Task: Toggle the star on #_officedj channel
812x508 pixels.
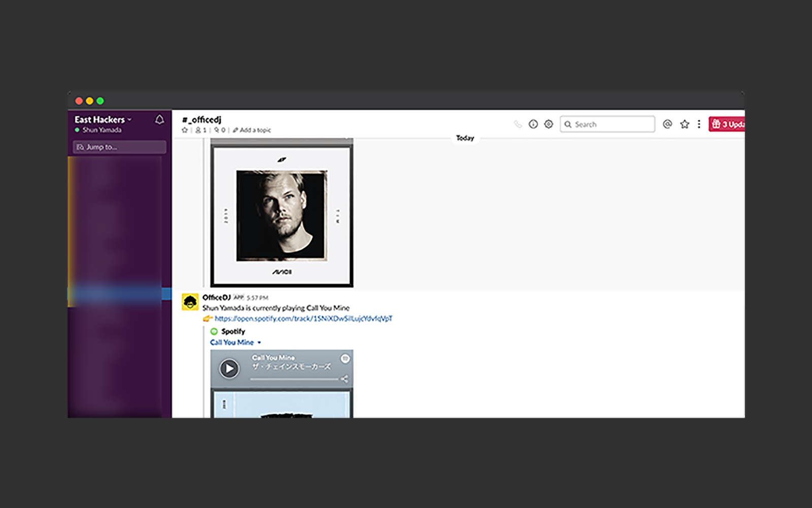Action: point(185,130)
